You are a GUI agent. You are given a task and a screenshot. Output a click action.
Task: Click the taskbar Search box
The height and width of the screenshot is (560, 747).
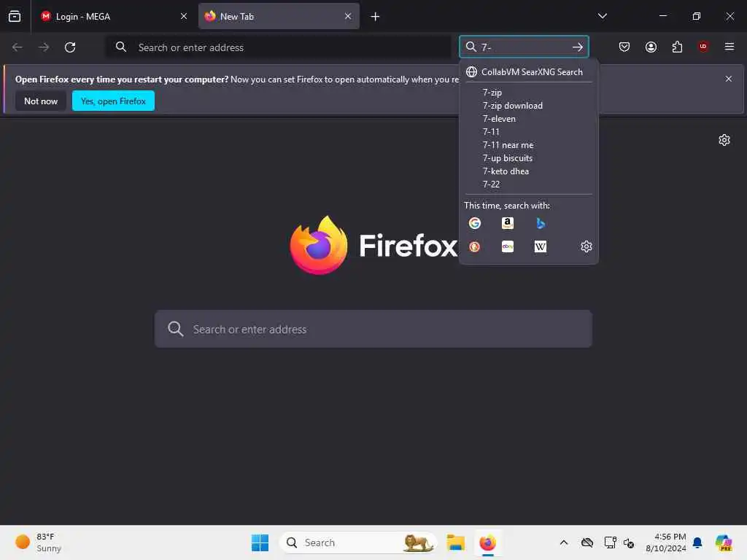pyautogui.click(x=358, y=542)
